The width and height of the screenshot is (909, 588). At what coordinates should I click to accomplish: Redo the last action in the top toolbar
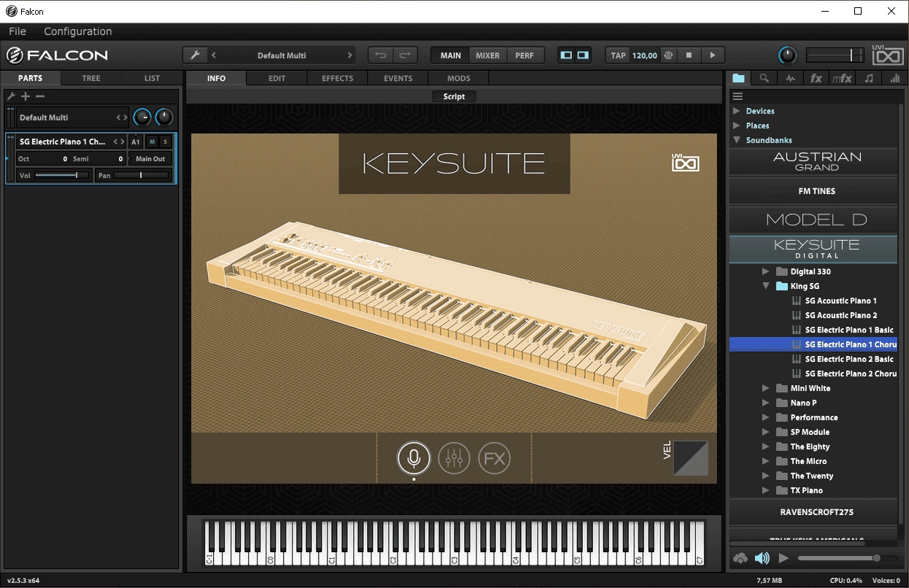(406, 55)
